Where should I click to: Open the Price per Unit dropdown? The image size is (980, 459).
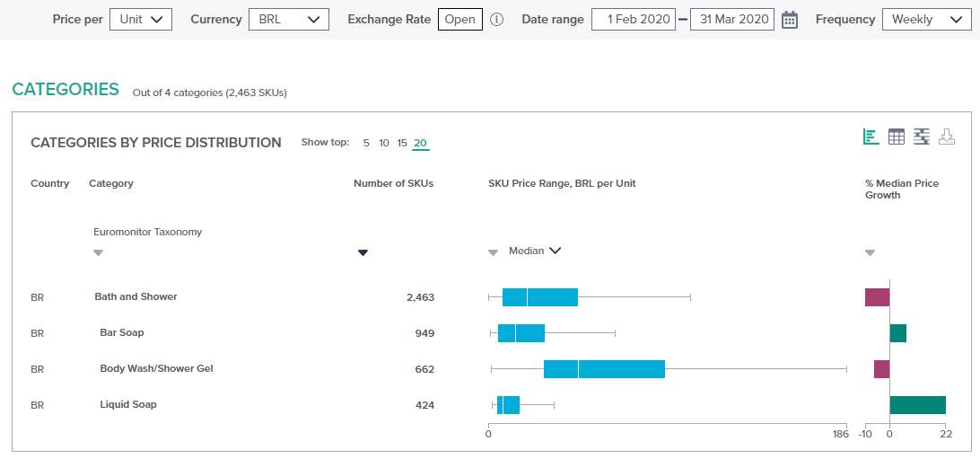[141, 20]
